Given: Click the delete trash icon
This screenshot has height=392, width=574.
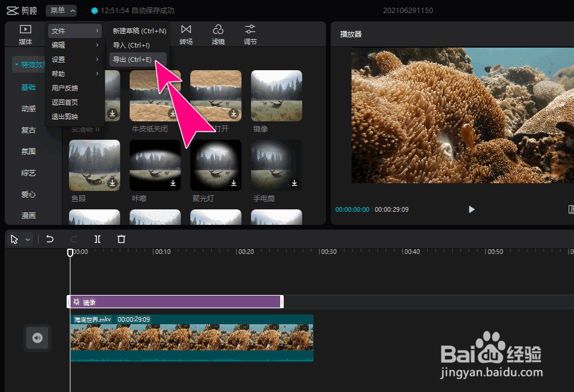Looking at the screenshot, I should pyautogui.click(x=121, y=239).
